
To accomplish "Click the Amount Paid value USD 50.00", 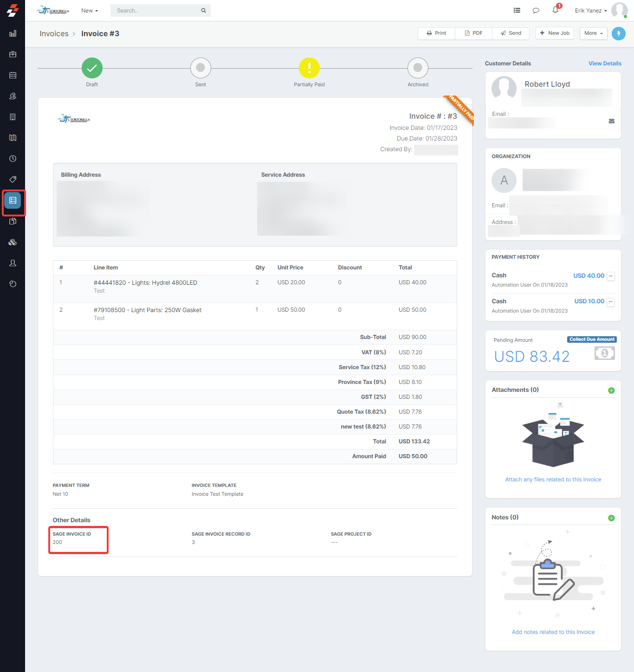I will pos(413,456).
